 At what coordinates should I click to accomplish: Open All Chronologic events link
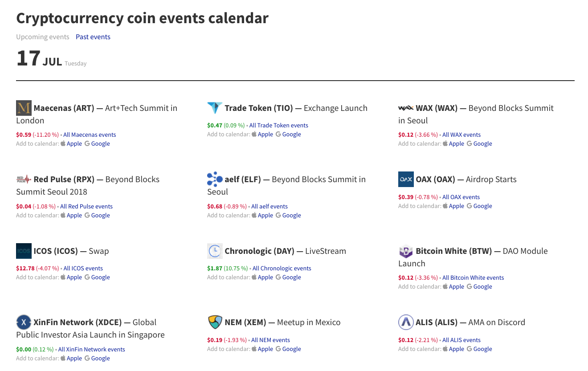coord(282,268)
